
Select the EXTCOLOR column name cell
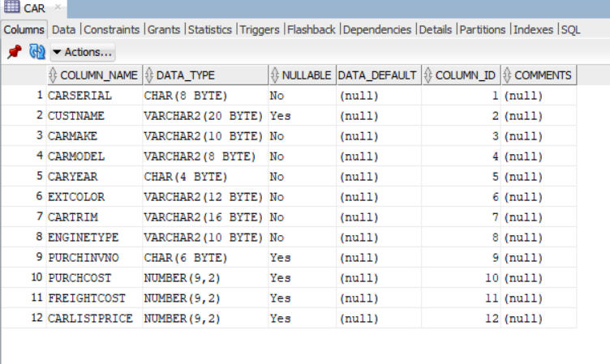coord(95,197)
